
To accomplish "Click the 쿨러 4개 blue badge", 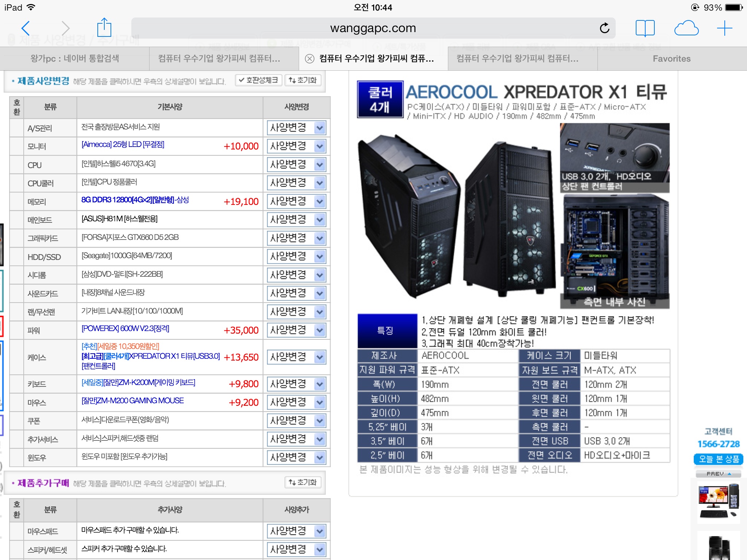I will coord(380,99).
